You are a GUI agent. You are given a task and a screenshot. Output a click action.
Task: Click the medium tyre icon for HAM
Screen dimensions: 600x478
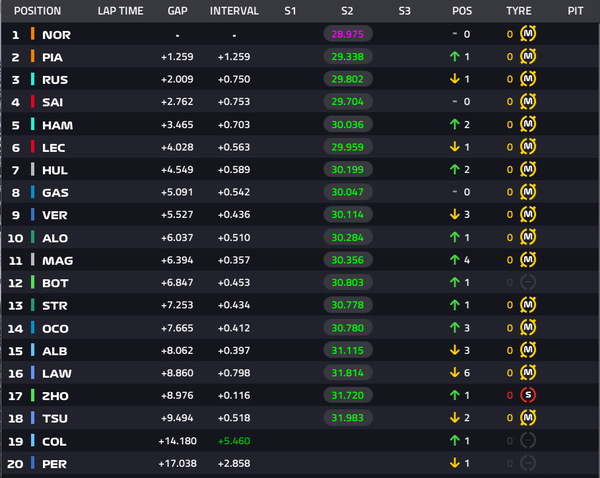pyautogui.click(x=528, y=124)
